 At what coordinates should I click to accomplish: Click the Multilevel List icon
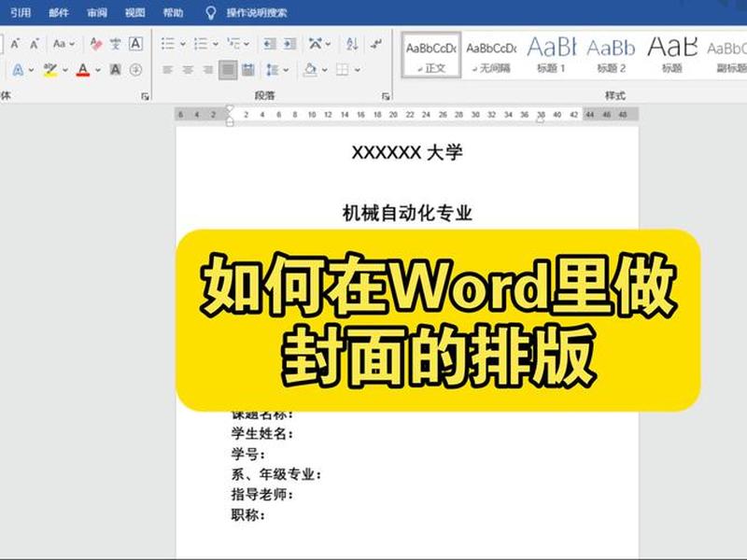click(233, 44)
